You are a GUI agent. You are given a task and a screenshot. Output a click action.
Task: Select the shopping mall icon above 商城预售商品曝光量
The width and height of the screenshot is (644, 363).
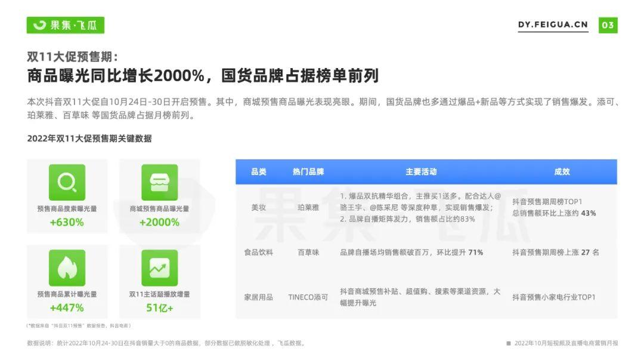[160, 184]
